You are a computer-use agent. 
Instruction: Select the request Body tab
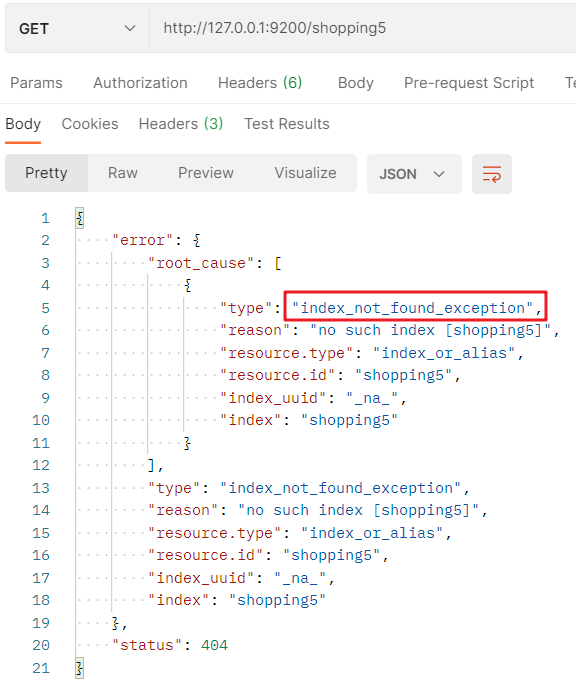(x=355, y=83)
